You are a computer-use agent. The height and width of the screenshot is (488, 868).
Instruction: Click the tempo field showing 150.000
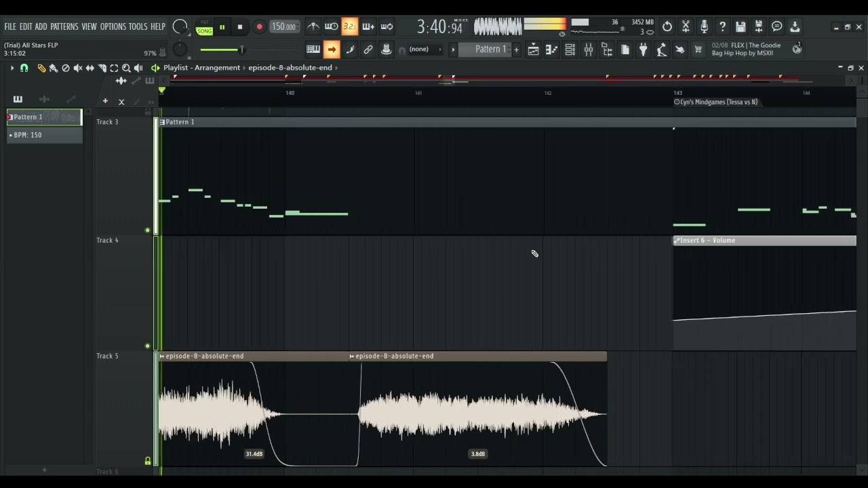[x=283, y=26]
